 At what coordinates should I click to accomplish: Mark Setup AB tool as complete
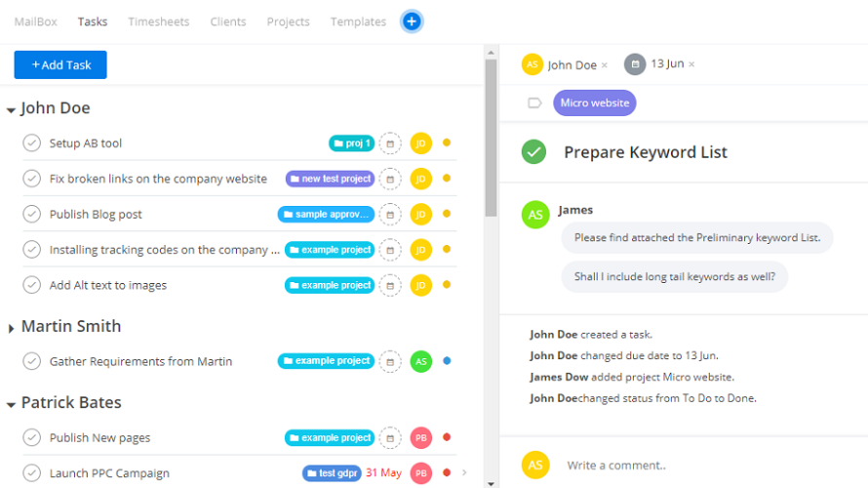pos(31,142)
